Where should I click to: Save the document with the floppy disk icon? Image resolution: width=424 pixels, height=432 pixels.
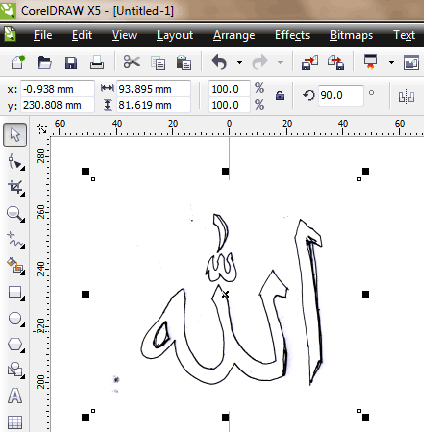click(71, 63)
